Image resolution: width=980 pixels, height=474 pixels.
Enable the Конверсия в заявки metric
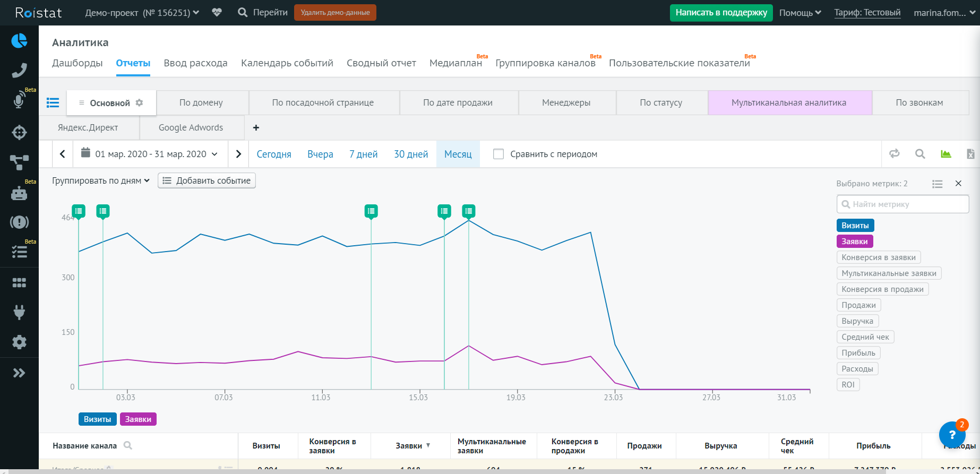click(x=878, y=257)
